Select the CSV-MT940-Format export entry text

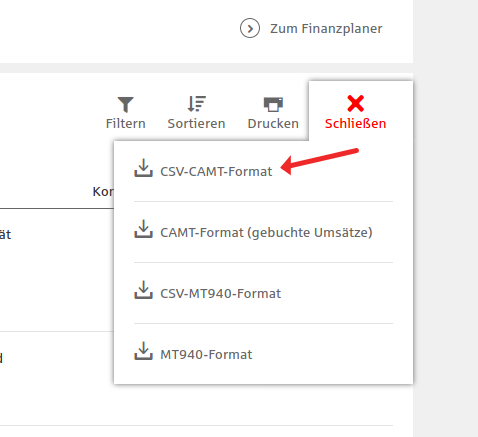point(220,294)
